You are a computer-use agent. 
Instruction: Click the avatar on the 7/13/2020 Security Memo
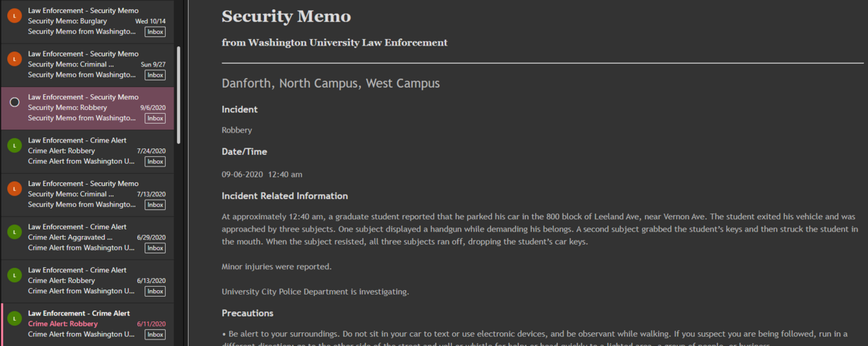click(14, 188)
